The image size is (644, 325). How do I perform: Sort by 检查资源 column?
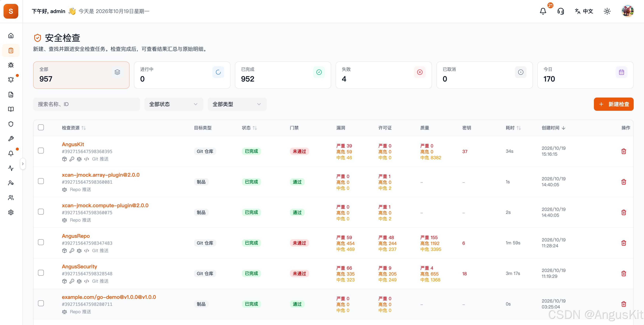point(74,128)
